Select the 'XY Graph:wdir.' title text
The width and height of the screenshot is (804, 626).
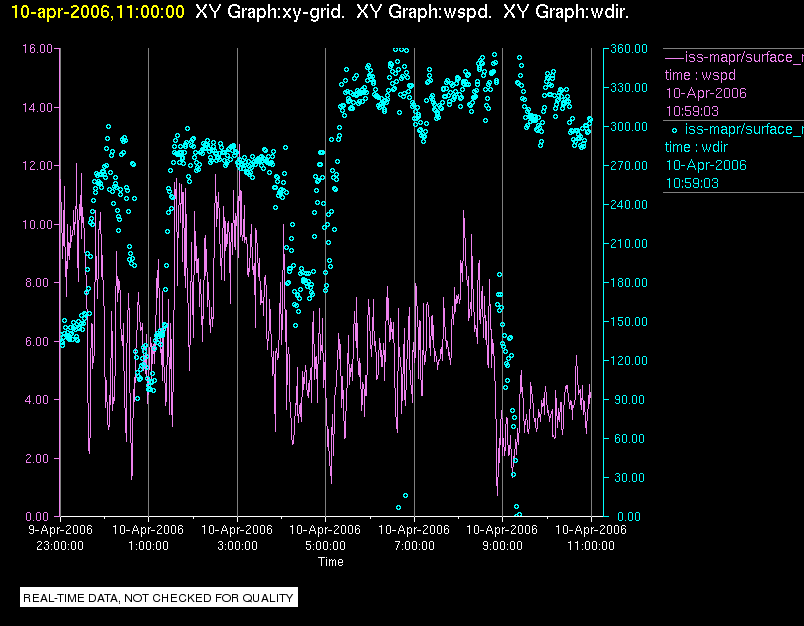click(566, 11)
